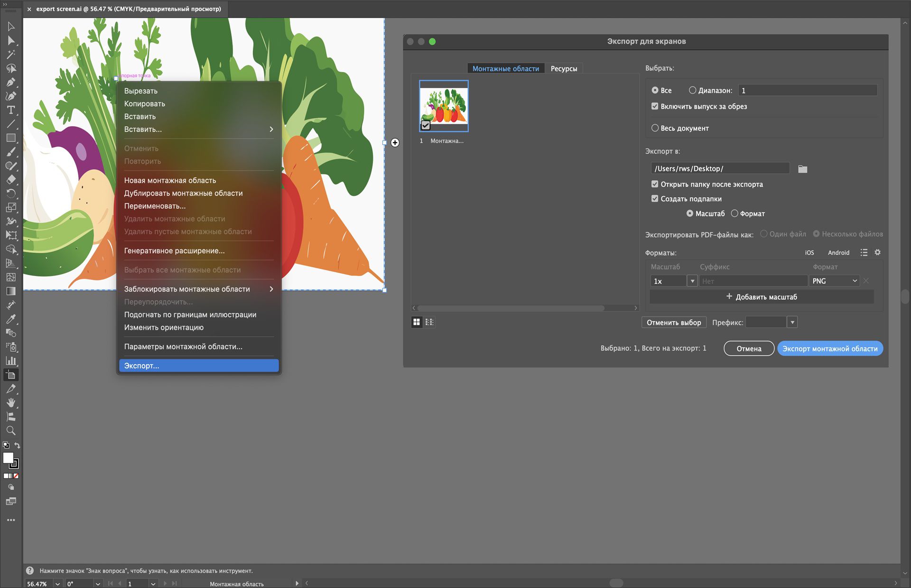Image resolution: width=911 pixels, height=588 pixels.
Task: Switch to the 'Ресурсы' tab
Action: (x=564, y=69)
